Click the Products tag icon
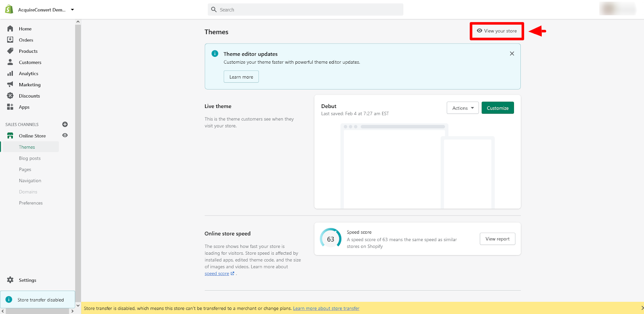Image resolution: width=644 pixels, height=314 pixels. (10, 51)
